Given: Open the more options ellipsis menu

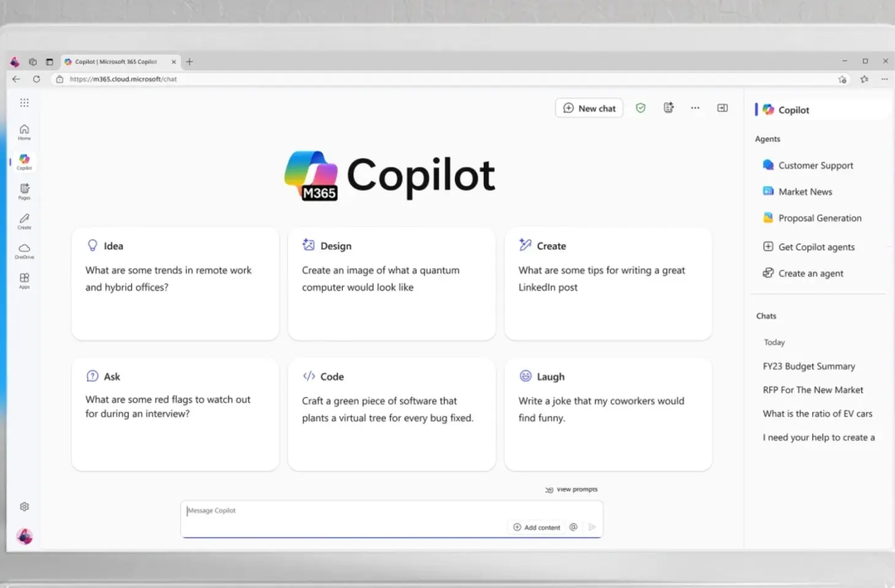Looking at the screenshot, I should point(695,108).
